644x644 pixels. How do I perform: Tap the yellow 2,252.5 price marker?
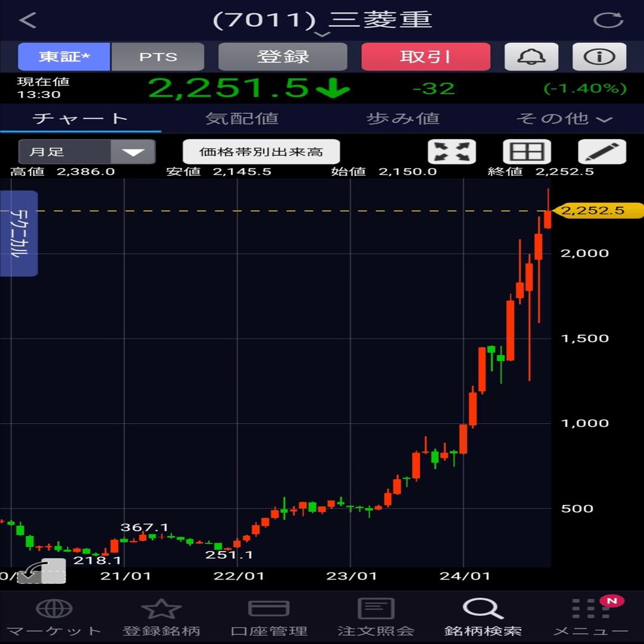(x=597, y=210)
